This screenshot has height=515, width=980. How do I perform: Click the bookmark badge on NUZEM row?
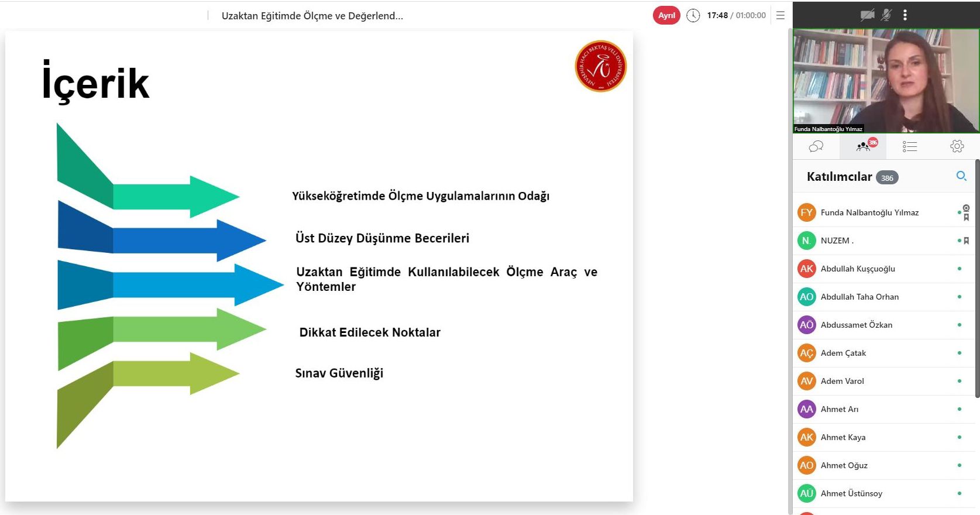tap(966, 241)
